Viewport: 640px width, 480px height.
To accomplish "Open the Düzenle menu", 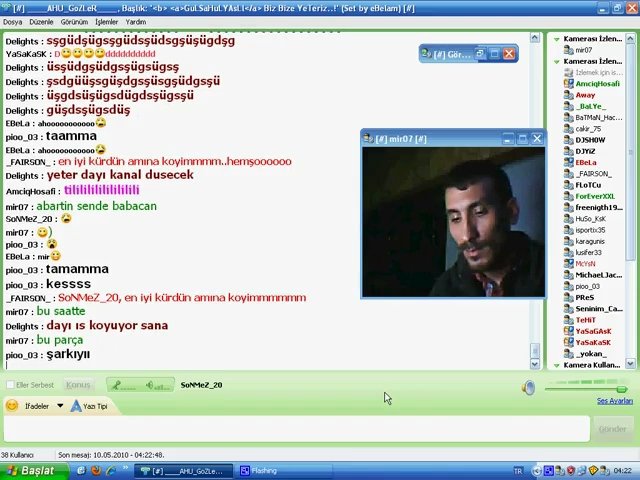I will pyautogui.click(x=41, y=22).
